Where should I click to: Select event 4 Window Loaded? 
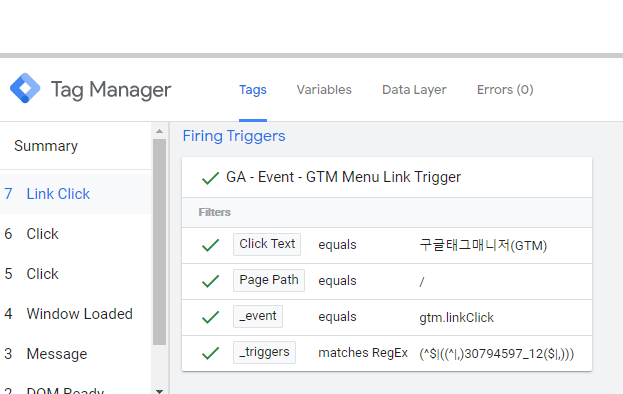[75, 314]
